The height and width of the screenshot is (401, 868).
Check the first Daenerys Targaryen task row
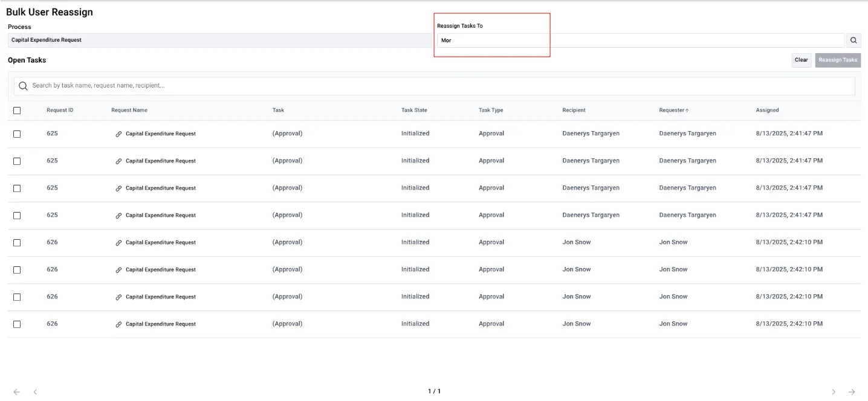coord(17,133)
